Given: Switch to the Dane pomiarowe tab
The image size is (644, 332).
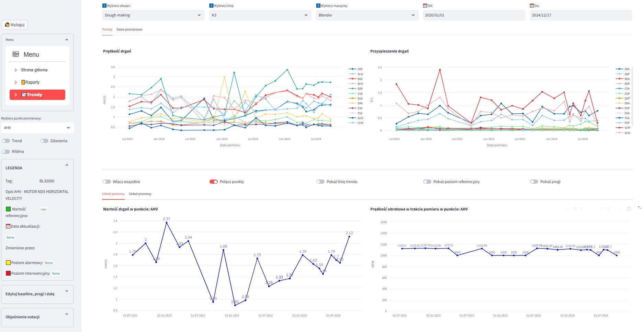Looking at the screenshot, I should coord(129,30).
